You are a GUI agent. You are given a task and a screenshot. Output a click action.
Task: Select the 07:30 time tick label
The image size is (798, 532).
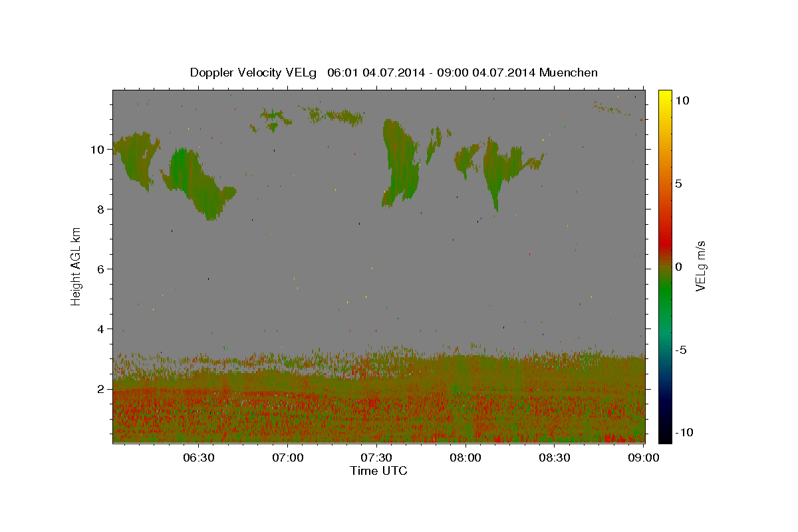click(376, 458)
